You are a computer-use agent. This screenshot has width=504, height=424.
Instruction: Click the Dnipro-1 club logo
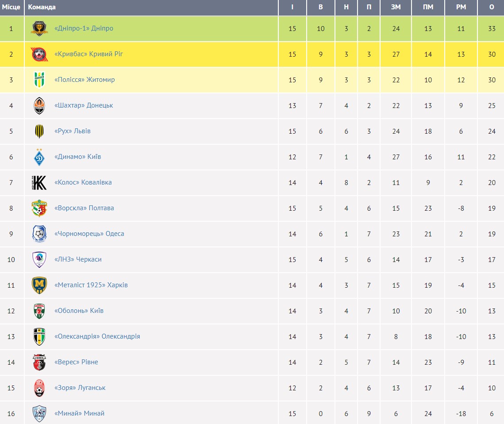[39, 29]
